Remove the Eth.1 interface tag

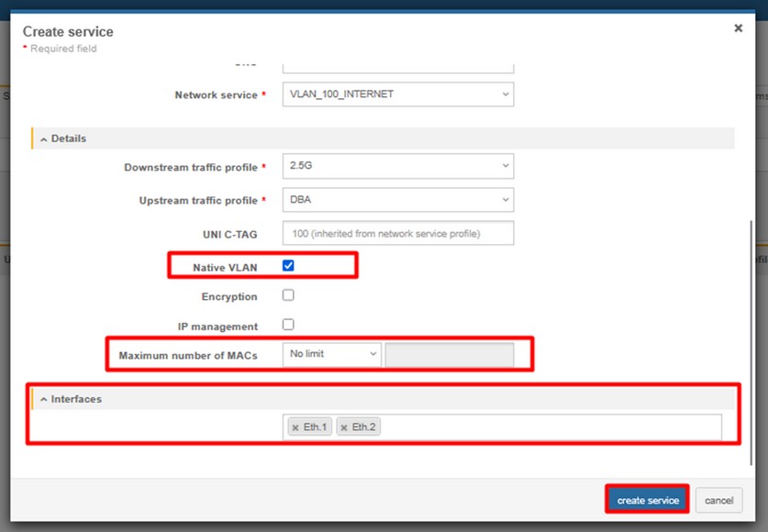(295, 427)
